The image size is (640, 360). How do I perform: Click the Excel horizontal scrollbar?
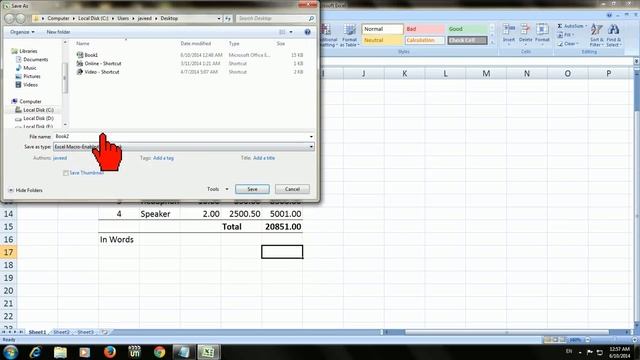point(507,332)
